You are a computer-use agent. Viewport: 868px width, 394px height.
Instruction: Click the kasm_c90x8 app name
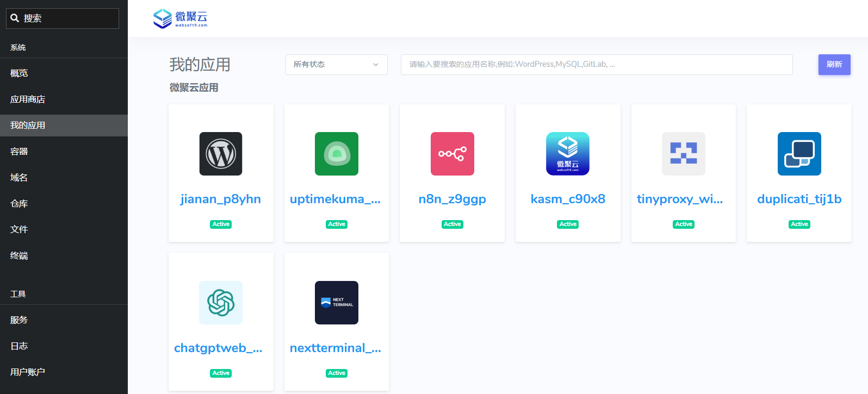click(x=568, y=199)
